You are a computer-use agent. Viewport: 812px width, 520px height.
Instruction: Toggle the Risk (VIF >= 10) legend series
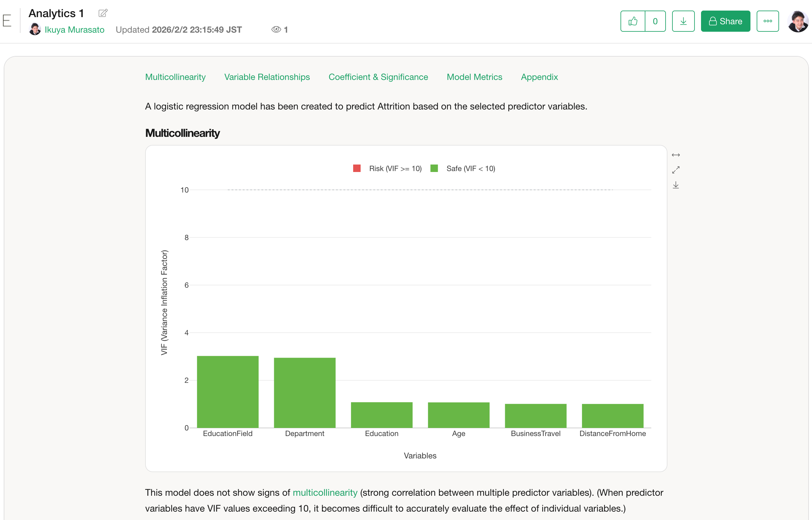[395, 169]
